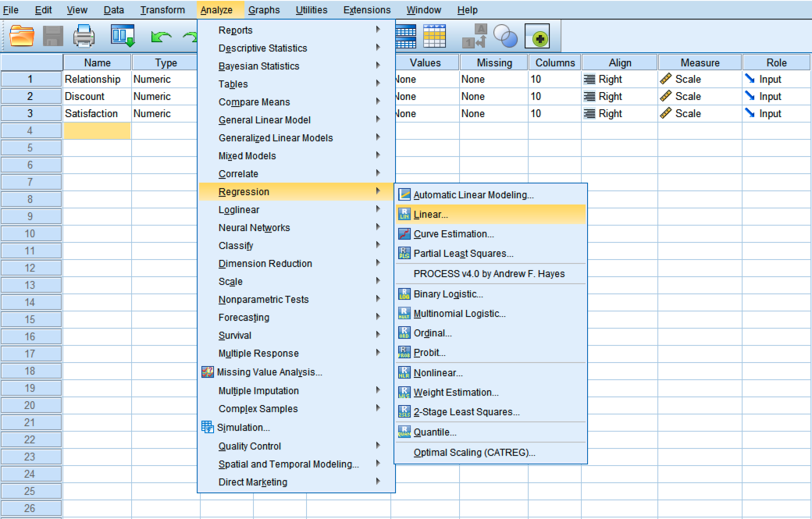Open the Variables dialog toolbar icon
Screen dimensions: 812x519
[406, 36]
